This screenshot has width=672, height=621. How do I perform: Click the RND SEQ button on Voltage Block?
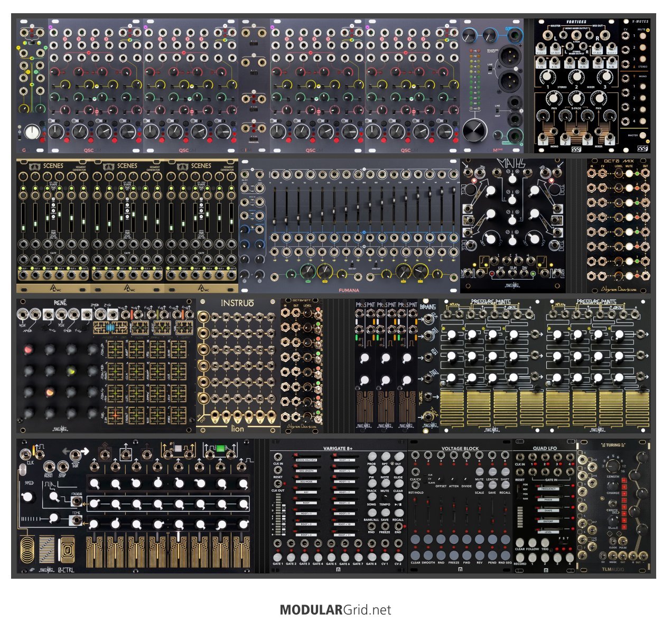[505, 555]
